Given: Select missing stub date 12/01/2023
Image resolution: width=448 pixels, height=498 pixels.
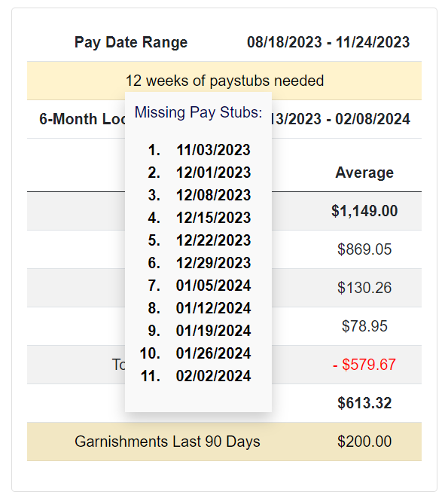Looking at the screenshot, I should point(213,173).
